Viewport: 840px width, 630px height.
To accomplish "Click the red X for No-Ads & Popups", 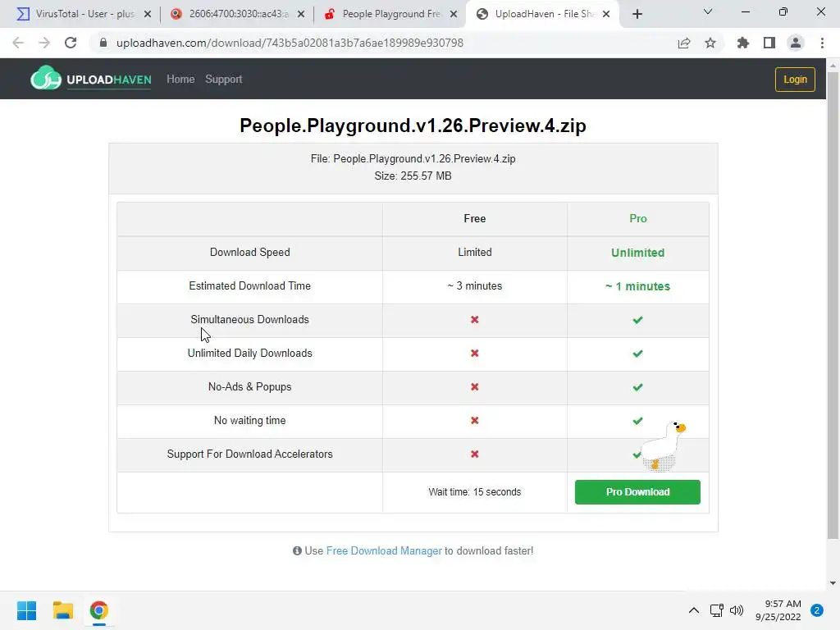I will (475, 387).
